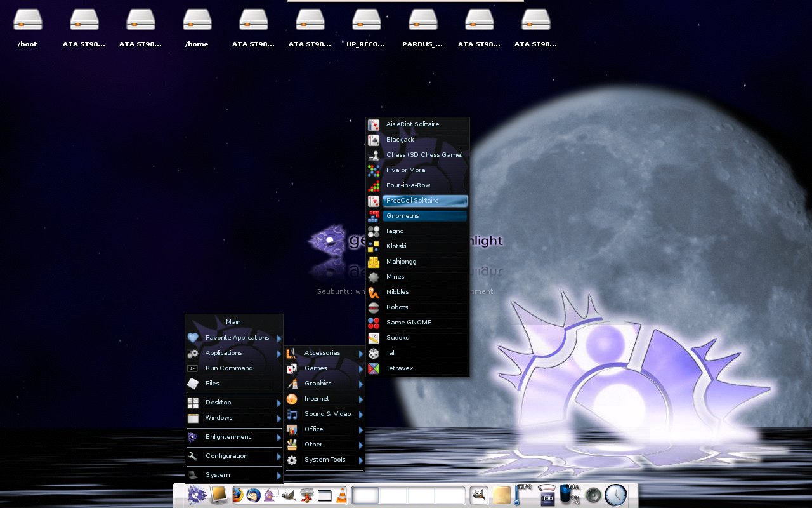
Task: Open the window icon launcher beside VLC
Action: tap(325, 495)
